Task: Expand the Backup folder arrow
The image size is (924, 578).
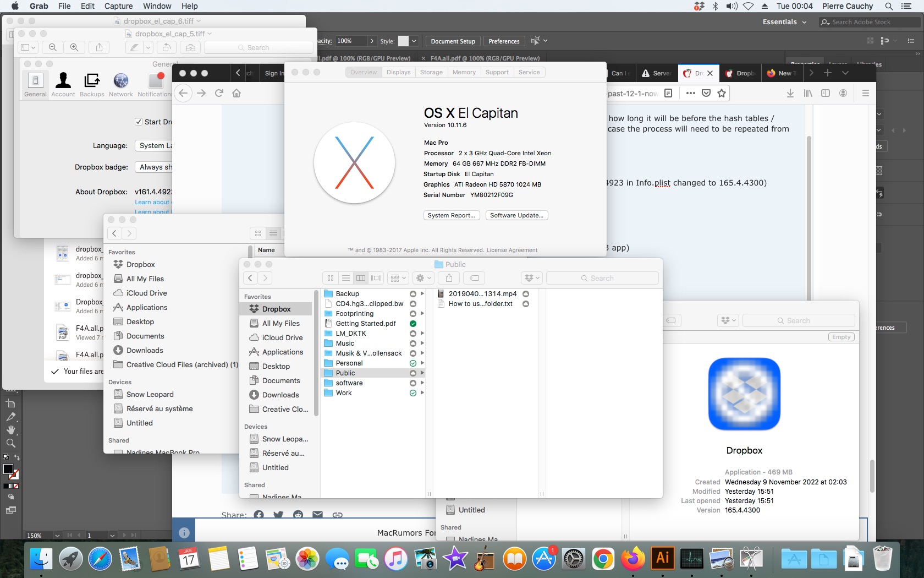Action: [x=422, y=293]
